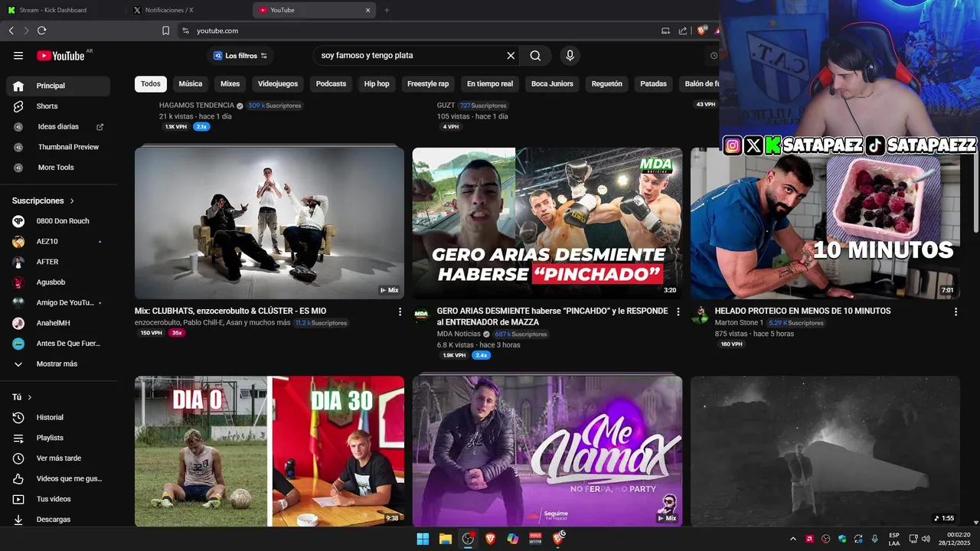980x551 pixels.
Task: Go to the YouTube logo home
Action: [60, 56]
